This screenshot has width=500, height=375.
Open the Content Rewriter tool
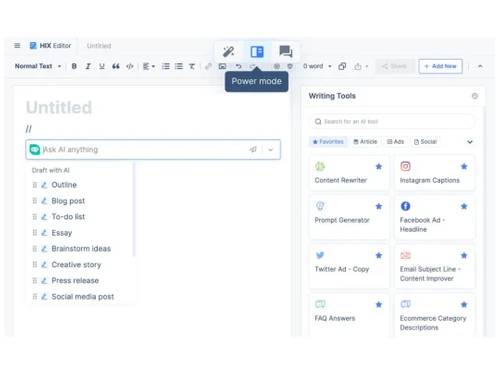pyautogui.click(x=349, y=173)
